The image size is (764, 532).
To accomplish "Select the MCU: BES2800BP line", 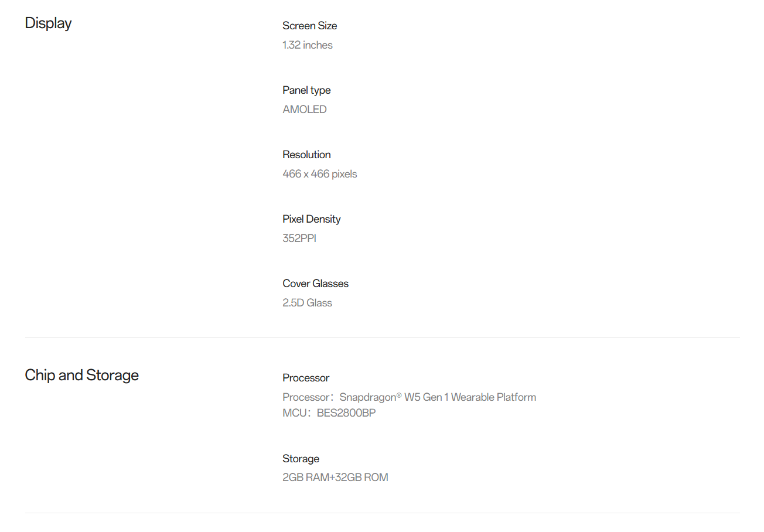I will click(x=329, y=413).
